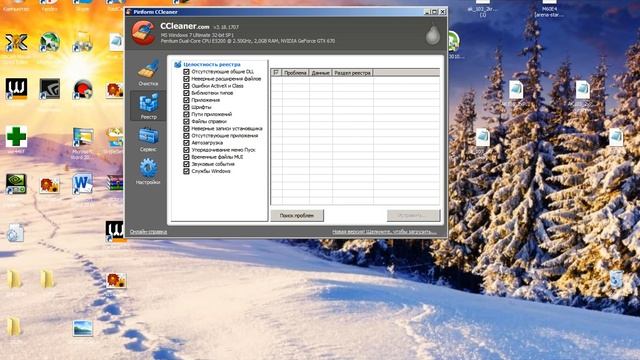The image size is (640, 360).
Task: Open the Сервис tools section
Action: point(148,139)
